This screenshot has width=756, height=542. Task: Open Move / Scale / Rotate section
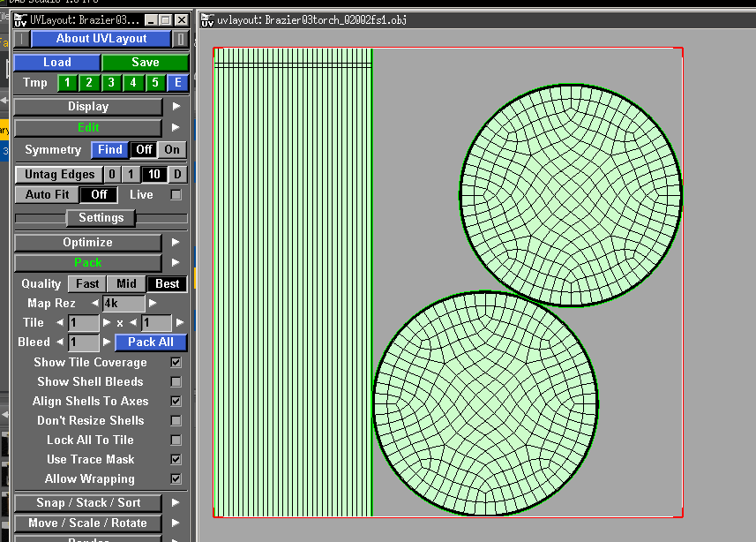pos(87,523)
